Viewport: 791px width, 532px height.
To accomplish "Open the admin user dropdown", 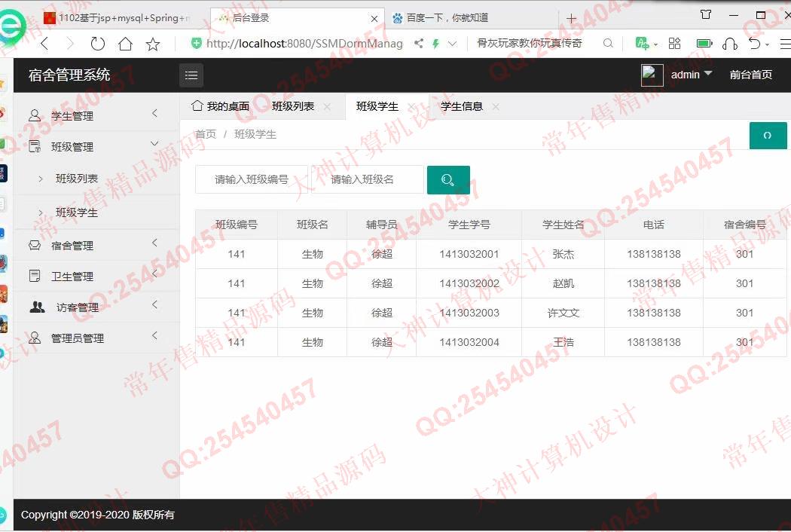I will point(691,75).
